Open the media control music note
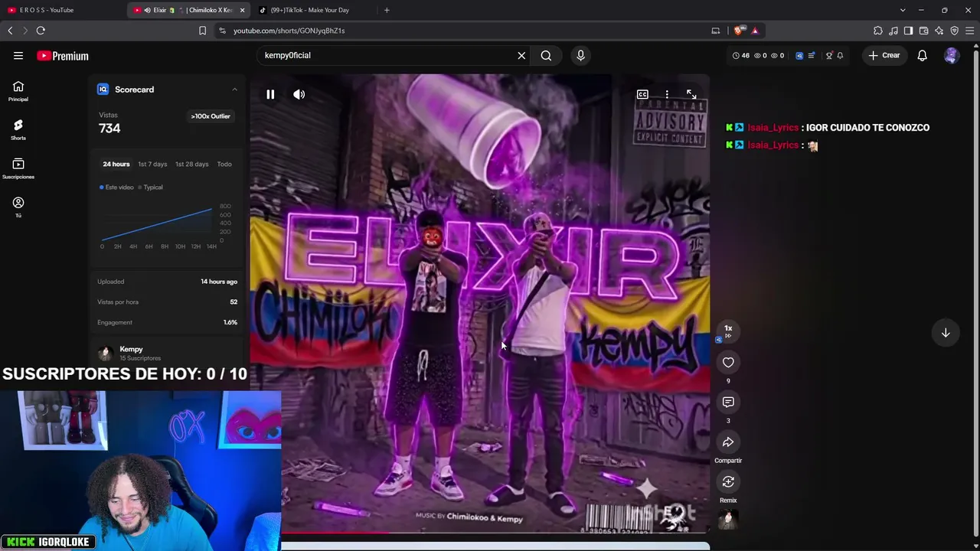This screenshot has width=980, height=551. pyautogui.click(x=893, y=31)
